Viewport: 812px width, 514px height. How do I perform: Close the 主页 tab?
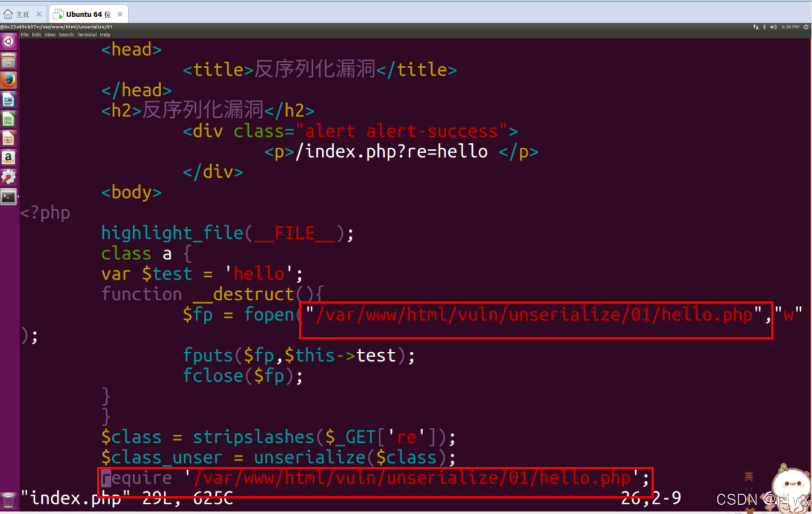(x=38, y=13)
